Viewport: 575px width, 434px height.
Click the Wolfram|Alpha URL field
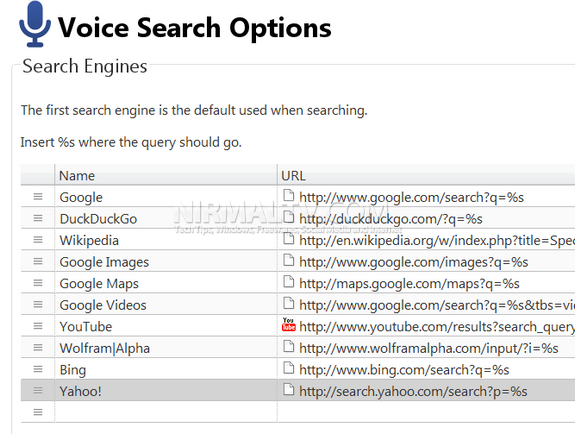pos(426,348)
